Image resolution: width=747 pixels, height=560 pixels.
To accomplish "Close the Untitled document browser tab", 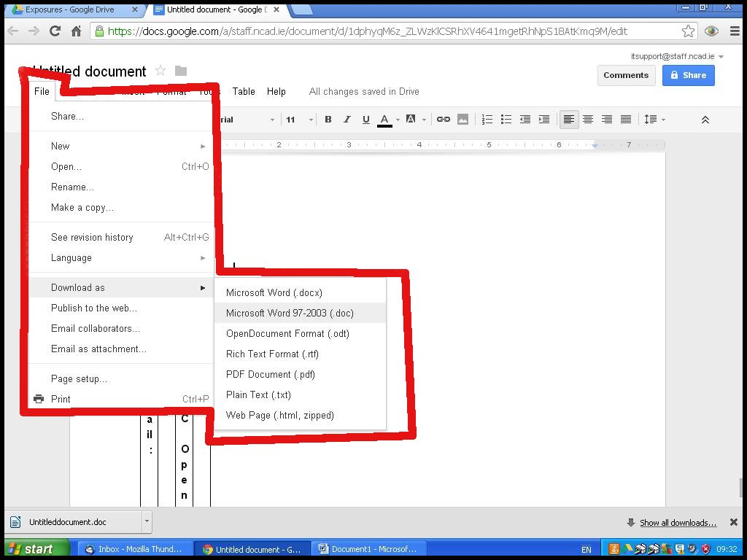I will (276, 9).
